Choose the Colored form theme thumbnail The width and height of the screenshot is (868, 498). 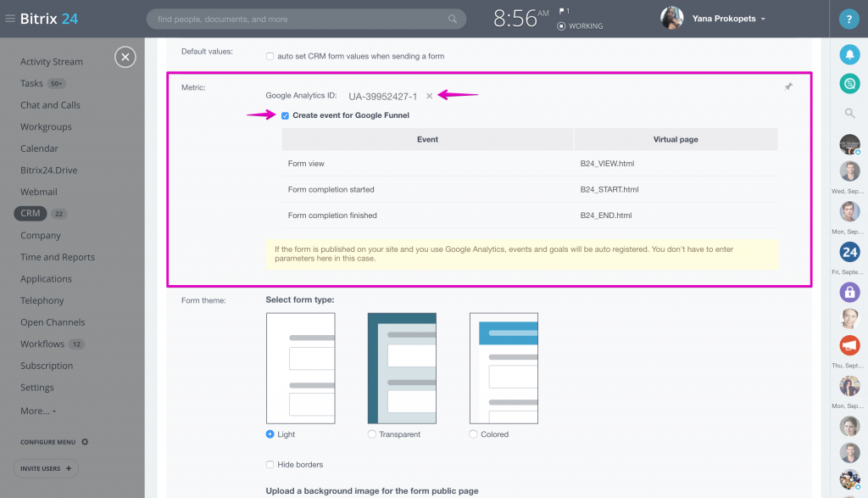coord(504,368)
